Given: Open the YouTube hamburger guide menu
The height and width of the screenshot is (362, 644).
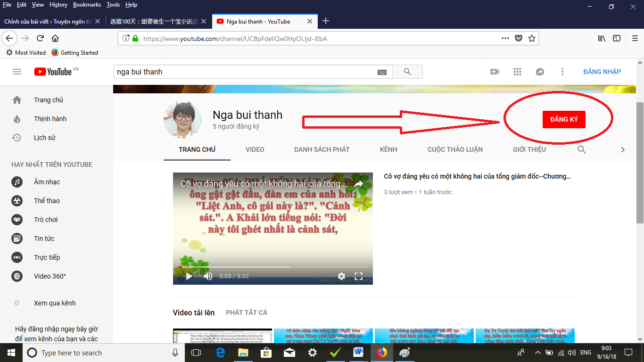Looking at the screenshot, I should 17,72.
